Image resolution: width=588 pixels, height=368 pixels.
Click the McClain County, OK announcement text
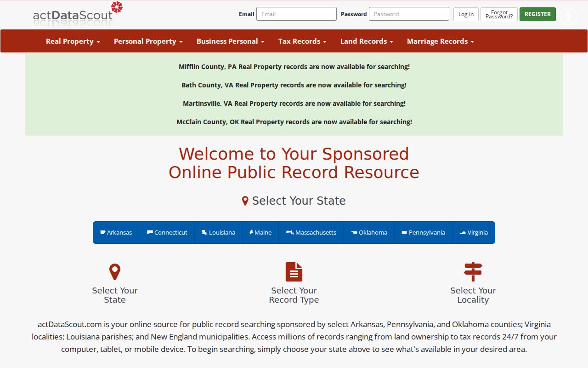click(294, 122)
